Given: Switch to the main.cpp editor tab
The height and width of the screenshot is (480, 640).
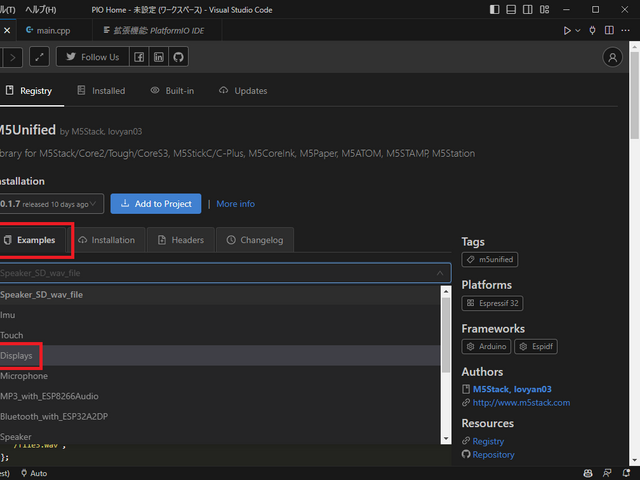Looking at the screenshot, I should pyautogui.click(x=54, y=31).
